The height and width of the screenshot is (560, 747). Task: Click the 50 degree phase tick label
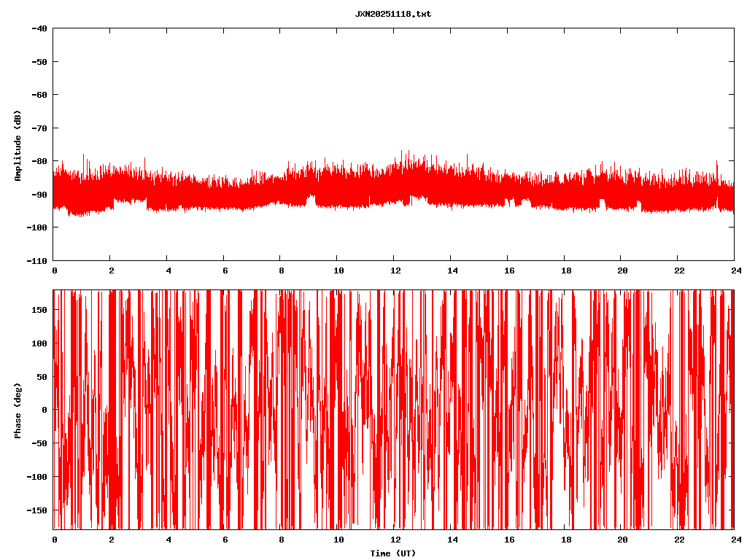pyautogui.click(x=42, y=377)
